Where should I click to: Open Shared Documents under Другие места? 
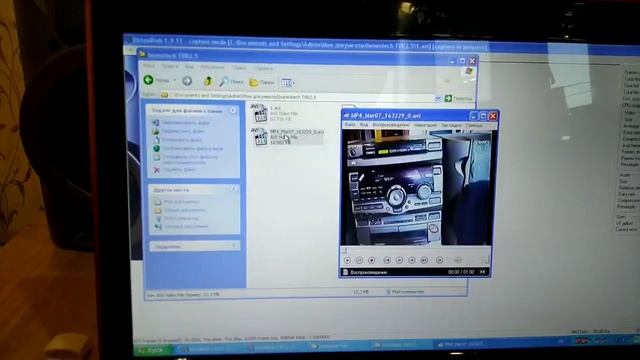(180, 210)
